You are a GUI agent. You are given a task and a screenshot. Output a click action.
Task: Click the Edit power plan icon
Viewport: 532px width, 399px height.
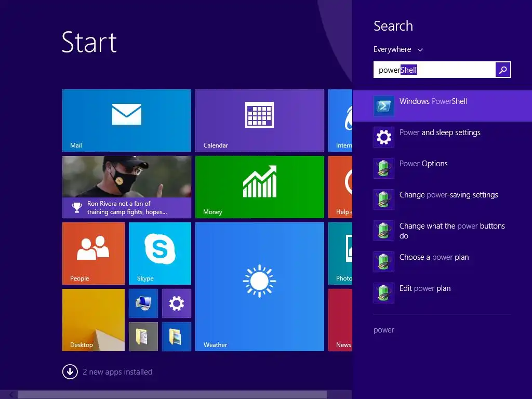point(384,293)
